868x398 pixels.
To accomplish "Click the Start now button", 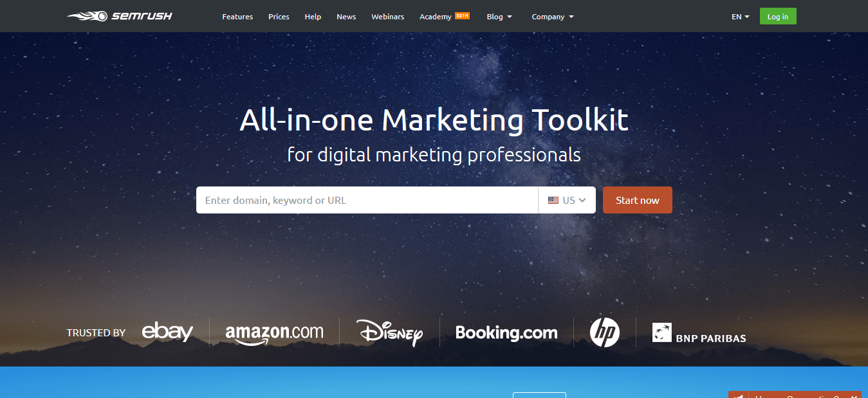I will click(638, 200).
